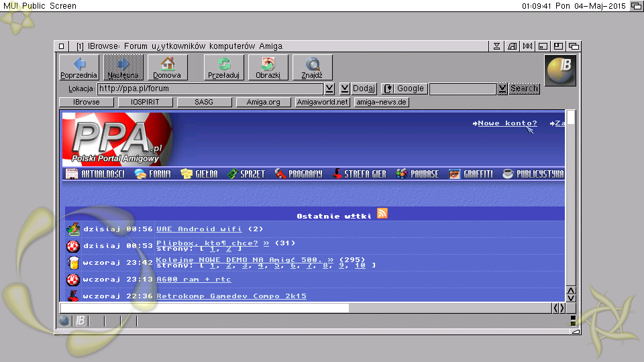Open the SASG bookmark button
The image size is (644, 362).
204,102
